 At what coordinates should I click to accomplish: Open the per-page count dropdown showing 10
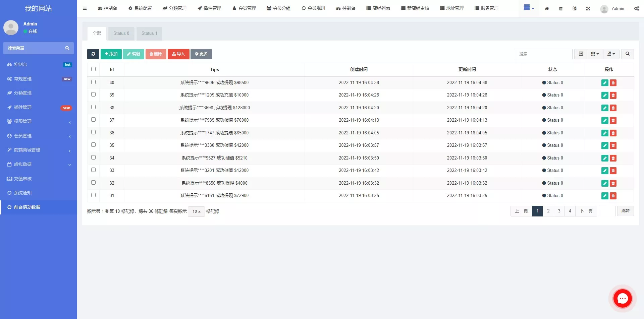pyautogui.click(x=197, y=211)
